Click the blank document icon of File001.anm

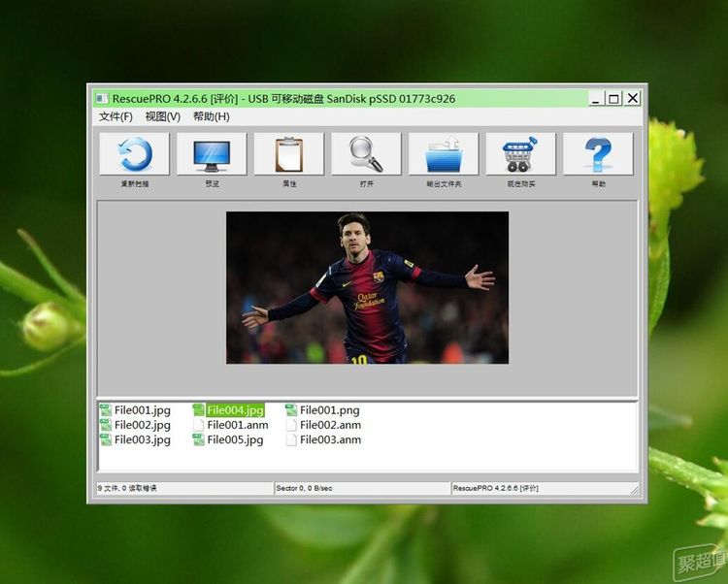[x=199, y=425]
